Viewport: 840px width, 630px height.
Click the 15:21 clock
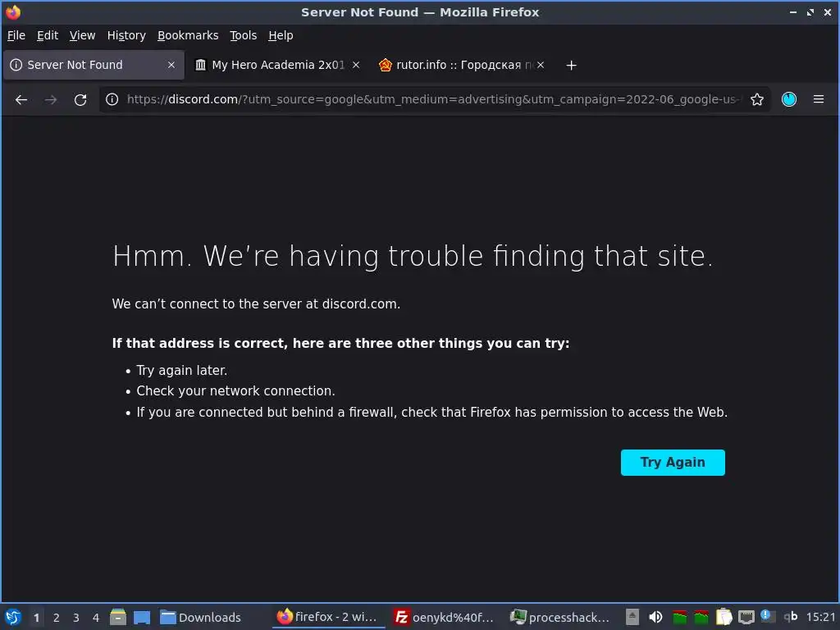click(x=820, y=617)
